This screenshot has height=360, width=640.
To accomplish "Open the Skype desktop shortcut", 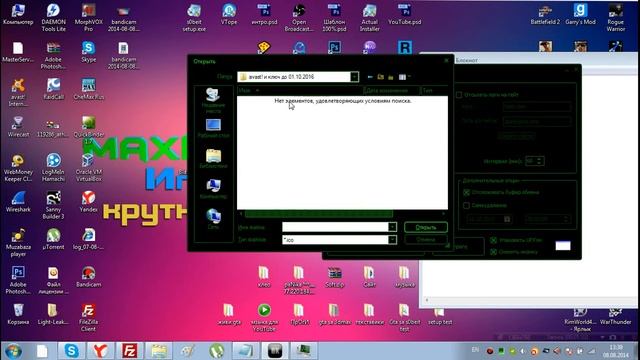I will pyautogui.click(x=88, y=52).
